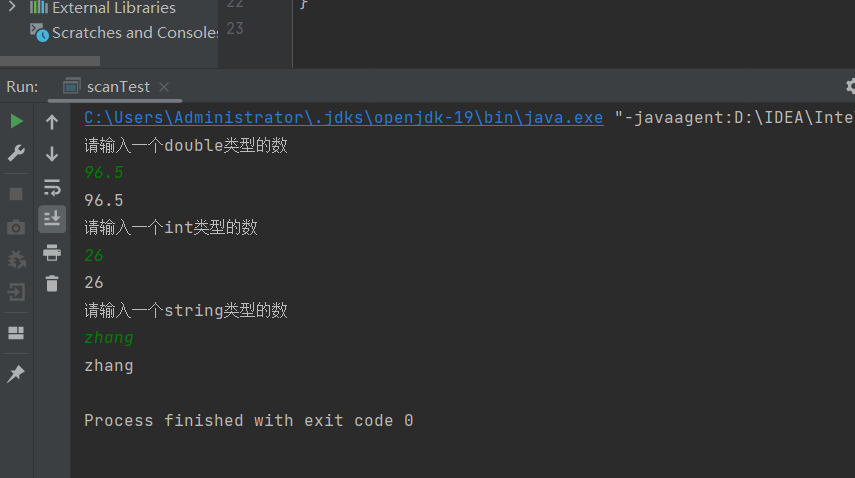Toggle Soft-Wrap in console
The height and width of the screenshot is (478, 855).
(x=52, y=187)
